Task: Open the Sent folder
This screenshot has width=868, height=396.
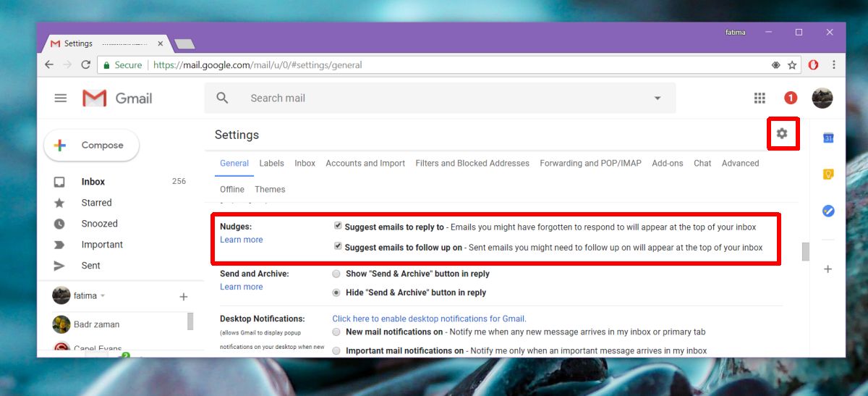Action: (90, 266)
